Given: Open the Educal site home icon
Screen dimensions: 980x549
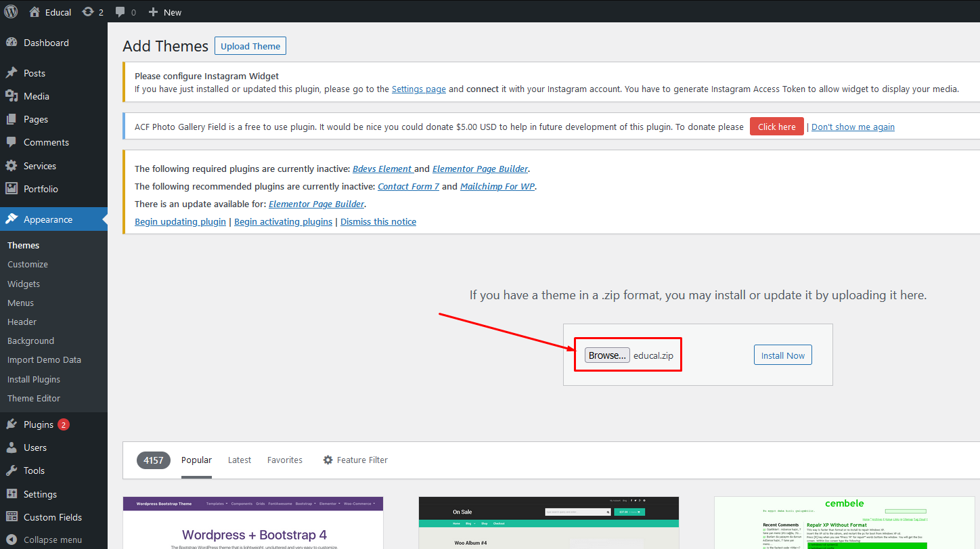Looking at the screenshot, I should [35, 12].
